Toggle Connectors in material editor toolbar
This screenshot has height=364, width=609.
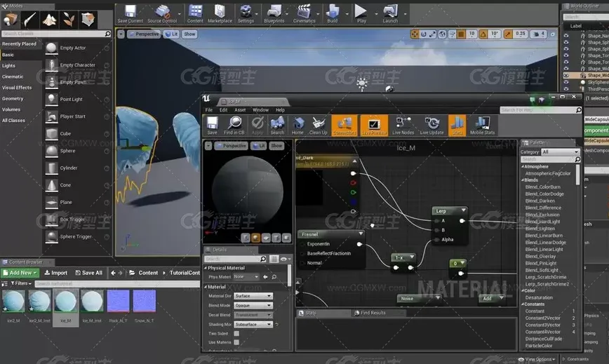point(344,126)
